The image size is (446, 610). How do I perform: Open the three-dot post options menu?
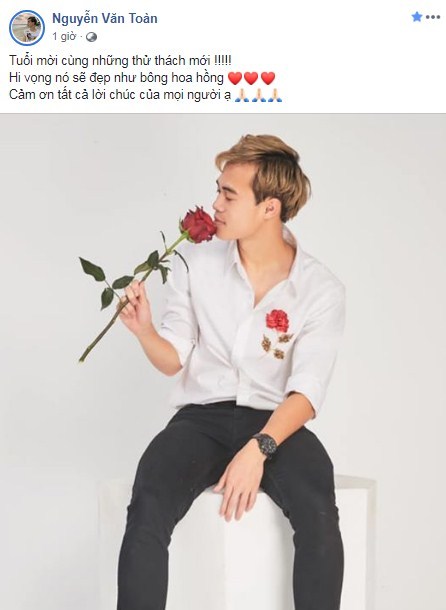click(x=433, y=17)
